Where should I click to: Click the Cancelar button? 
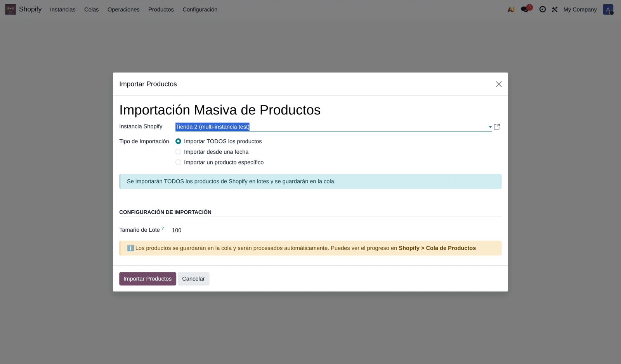[193, 279]
